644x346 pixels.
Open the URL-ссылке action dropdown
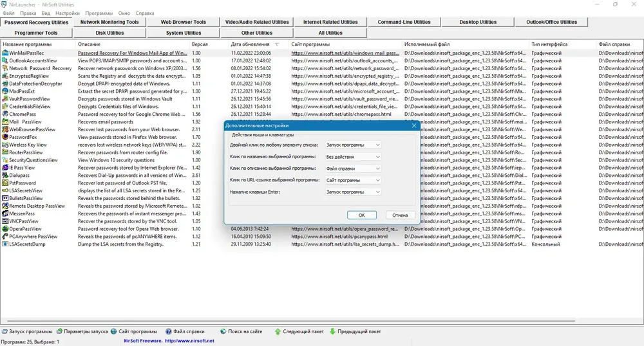tap(353, 180)
